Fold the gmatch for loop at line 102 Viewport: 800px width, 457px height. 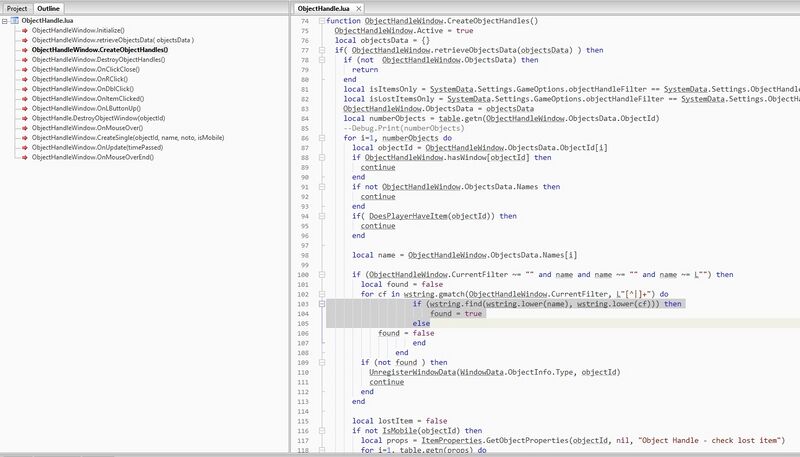click(322, 294)
